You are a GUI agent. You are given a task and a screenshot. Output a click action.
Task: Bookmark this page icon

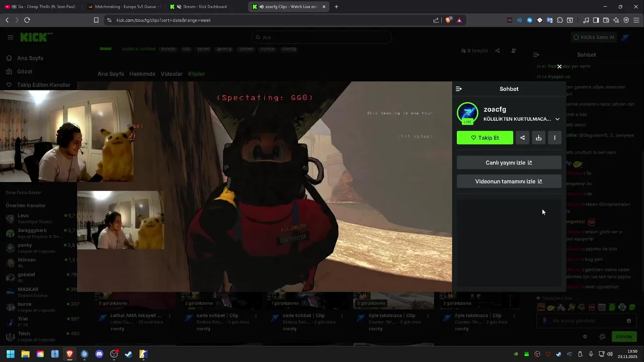[96, 20]
